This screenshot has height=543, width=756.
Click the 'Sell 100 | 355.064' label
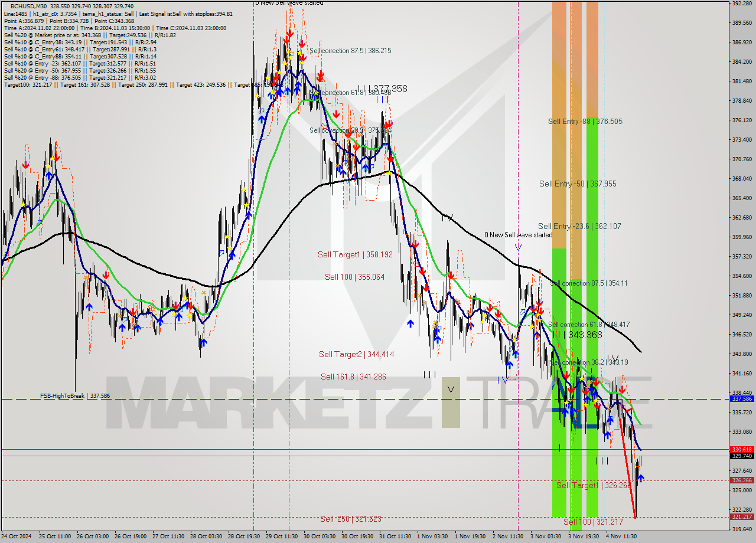coord(354,277)
